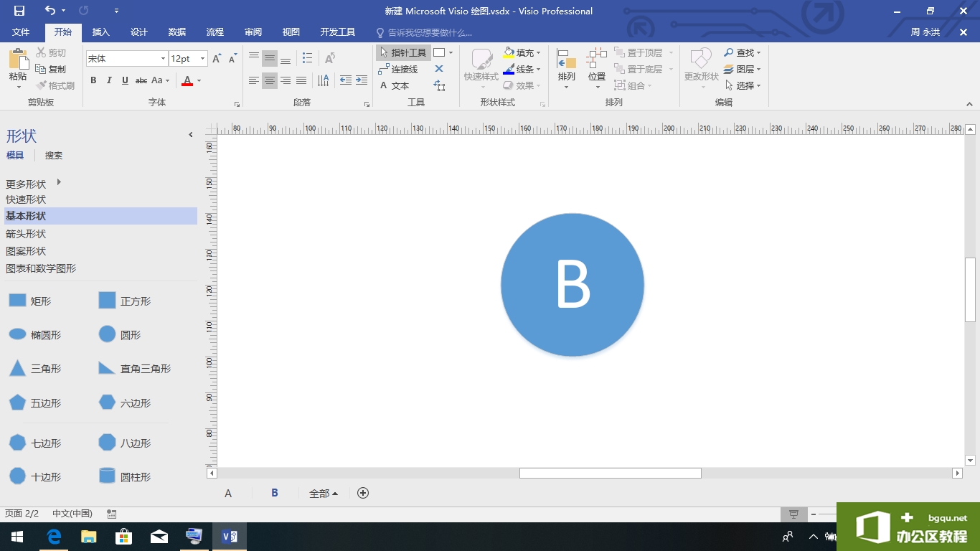Image resolution: width=980 pixels, height=551 pixels.
Task: Open the 排列 arrange dropdown
Action: point(566,69)
